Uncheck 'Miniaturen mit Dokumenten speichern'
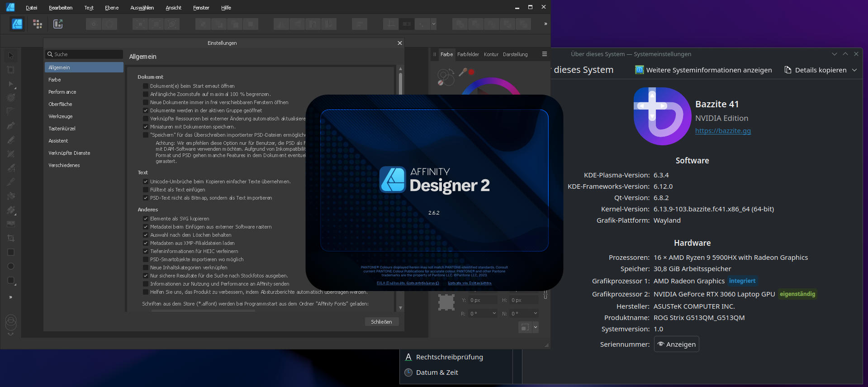Viewport: 868px width, 387px height. pos(146,127)
